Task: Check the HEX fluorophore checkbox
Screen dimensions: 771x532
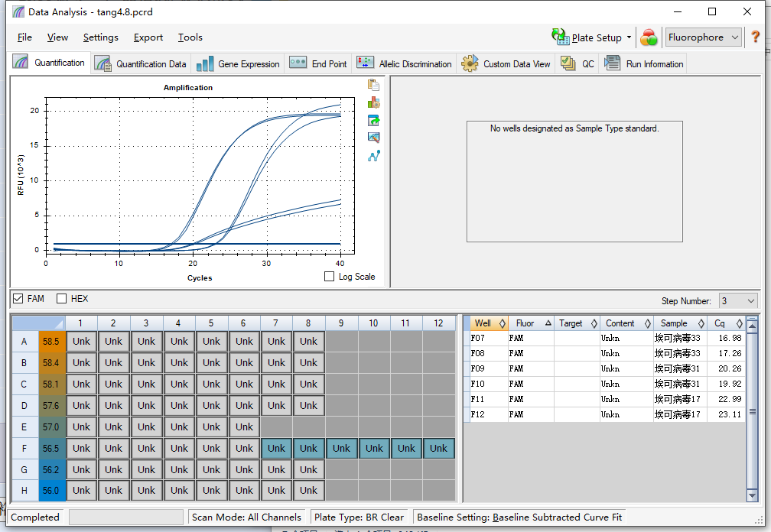Action: tap(61, 299)
